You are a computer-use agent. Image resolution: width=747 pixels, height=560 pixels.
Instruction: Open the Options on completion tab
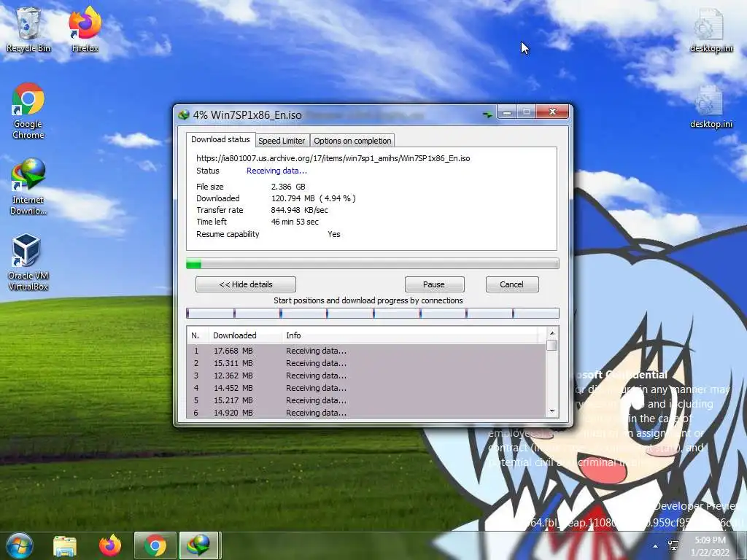tap(352, 141)
